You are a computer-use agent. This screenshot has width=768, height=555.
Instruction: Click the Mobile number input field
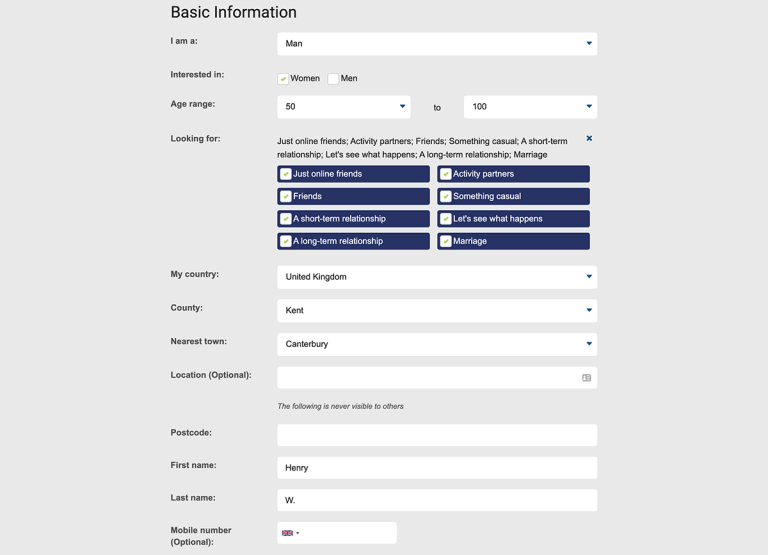[x=349, y=533]
